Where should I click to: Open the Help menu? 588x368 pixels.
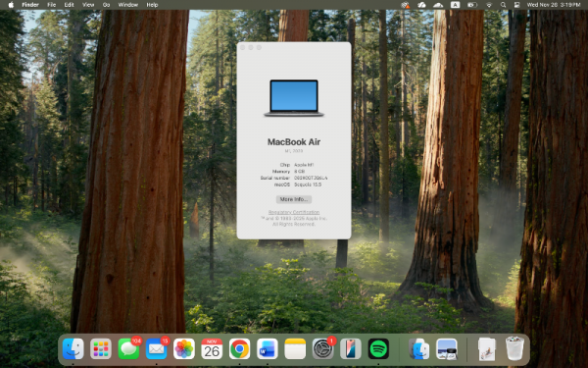pos(152,5)
